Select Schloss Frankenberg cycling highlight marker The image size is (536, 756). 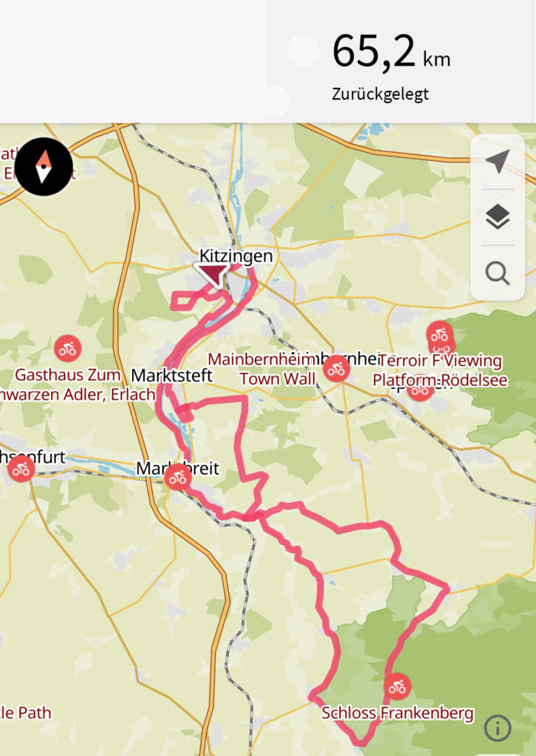coord(397,686)
